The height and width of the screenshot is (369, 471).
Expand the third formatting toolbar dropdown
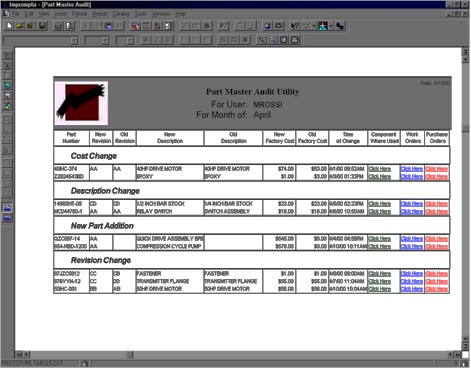[x=130, y=41]
